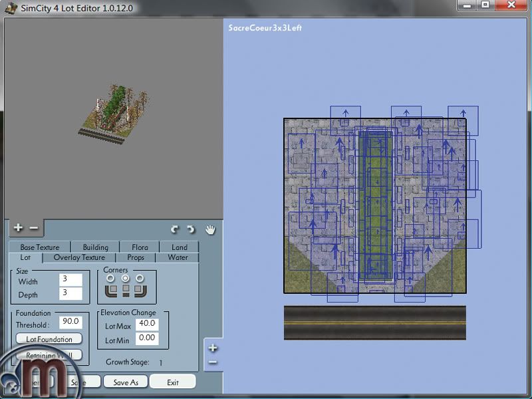Select the middle Corners radio button
The width and height of the screenshot is (532, 399).
click(x=126, y=279)
